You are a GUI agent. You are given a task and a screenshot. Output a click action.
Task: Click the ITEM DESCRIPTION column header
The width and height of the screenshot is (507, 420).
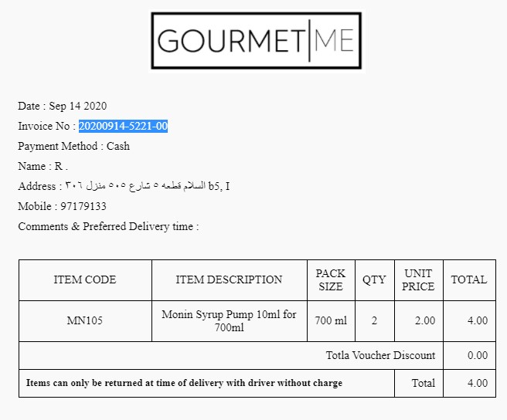(229, 279)
